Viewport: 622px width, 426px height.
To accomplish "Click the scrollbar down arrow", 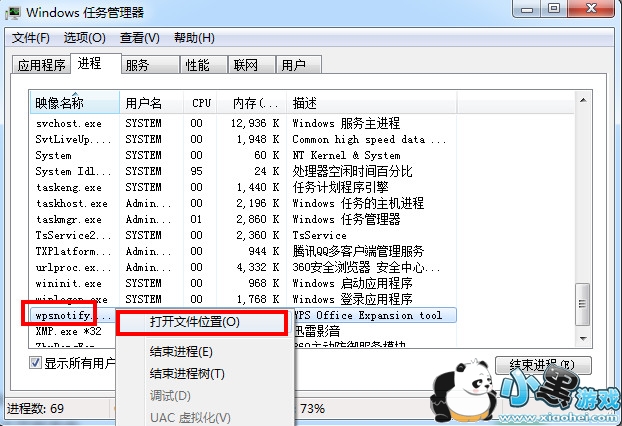I will [x=583, y=338].
